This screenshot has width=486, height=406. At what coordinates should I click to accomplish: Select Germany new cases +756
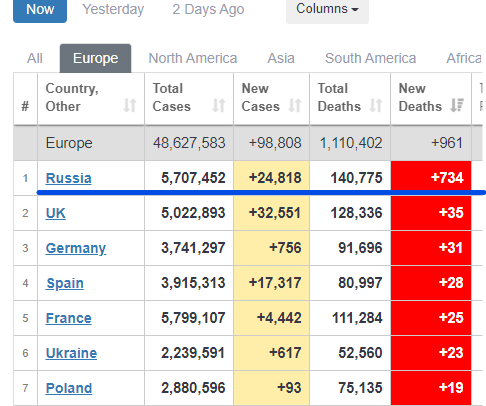(285, 248)
